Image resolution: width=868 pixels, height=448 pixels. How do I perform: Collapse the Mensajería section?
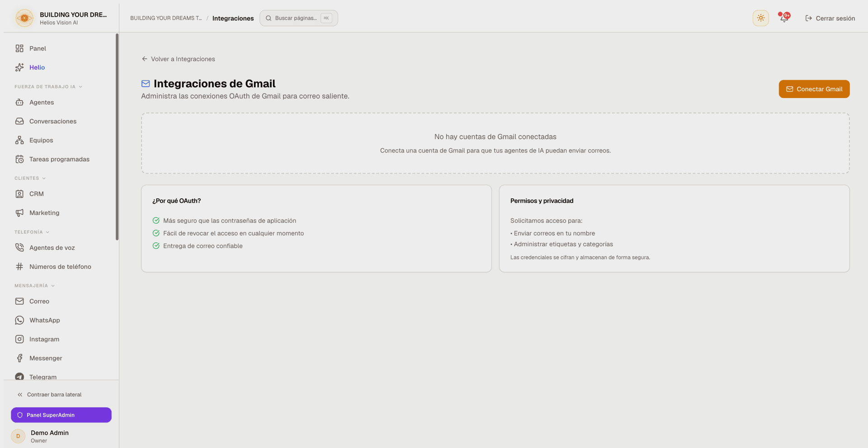pos(35,286)
